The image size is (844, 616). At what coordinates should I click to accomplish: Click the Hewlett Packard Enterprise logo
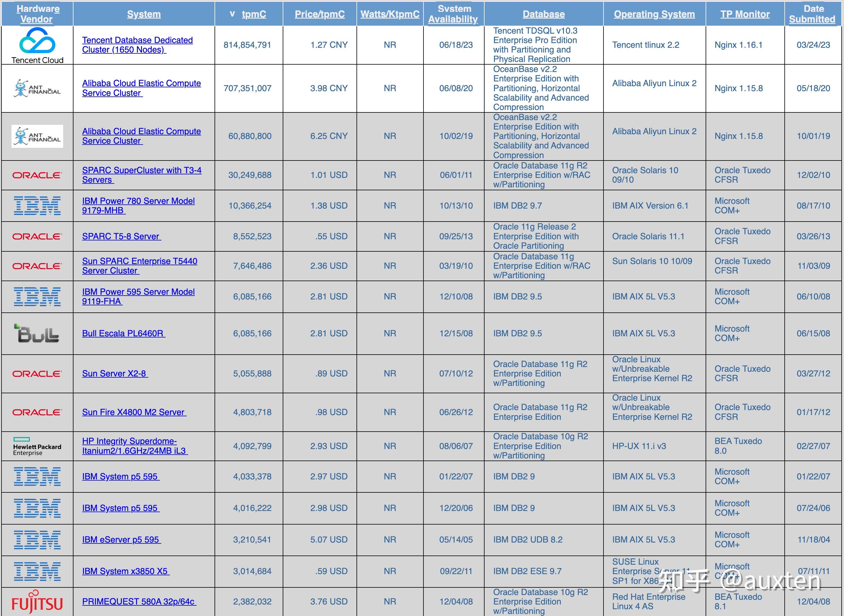tap(37, 446)
